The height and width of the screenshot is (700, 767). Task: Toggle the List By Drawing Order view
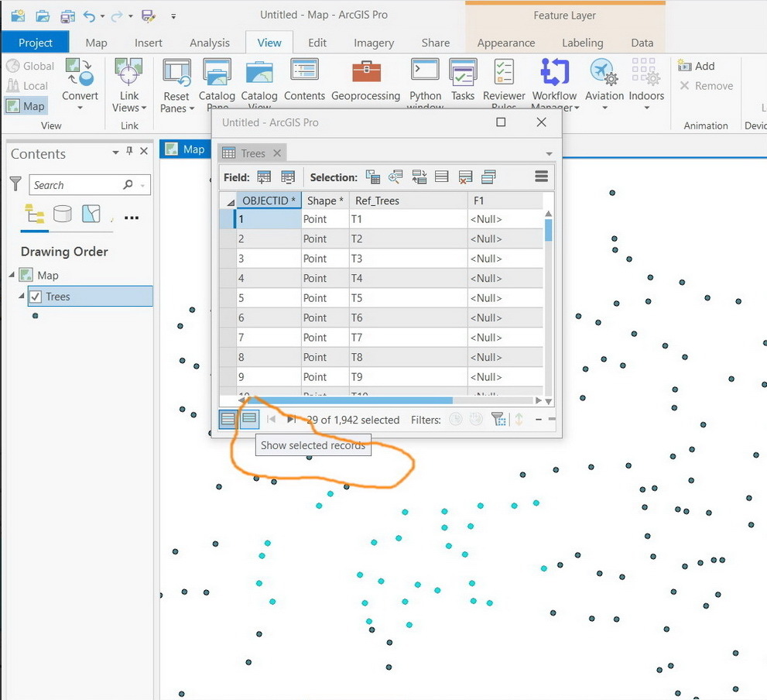pyautogui.click(x=34, y=214)
